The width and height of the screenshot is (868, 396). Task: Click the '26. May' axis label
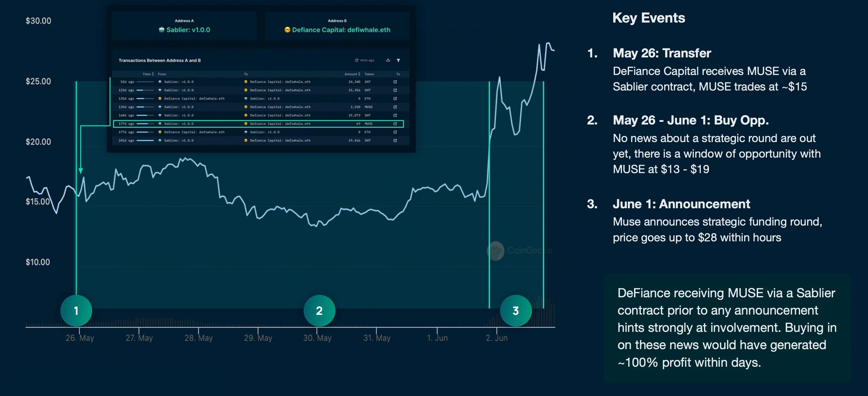click(80, 338)
